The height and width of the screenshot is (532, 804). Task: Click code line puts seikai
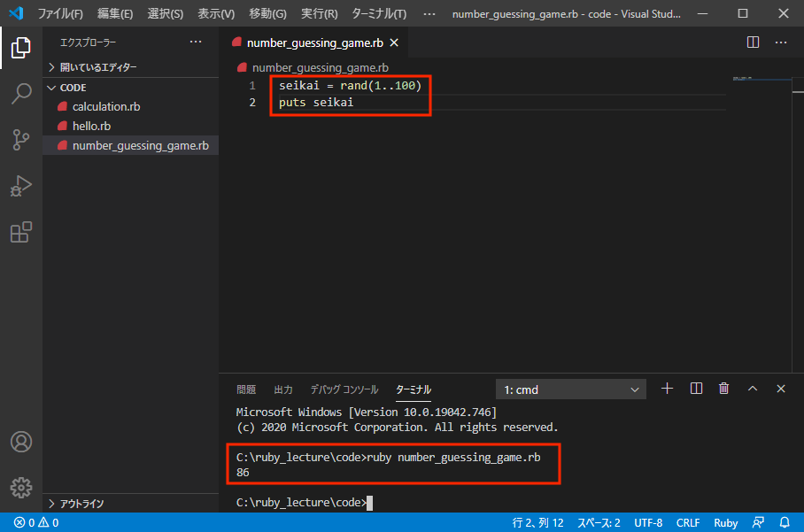pyautogui.click(x=316, y=103)
